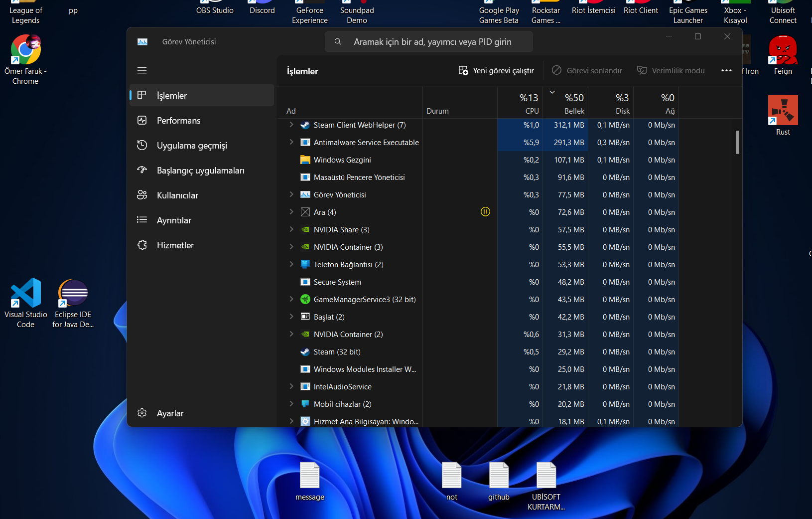
Task: Expand the Telefon Bağlantısı (2) group
Action: point(291,264)
